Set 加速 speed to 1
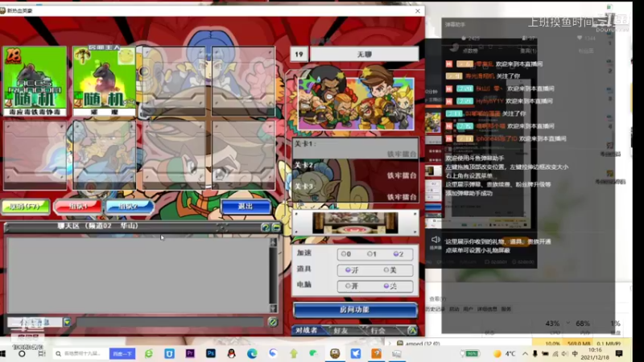 pyautogui.click(x=372, y=254)
